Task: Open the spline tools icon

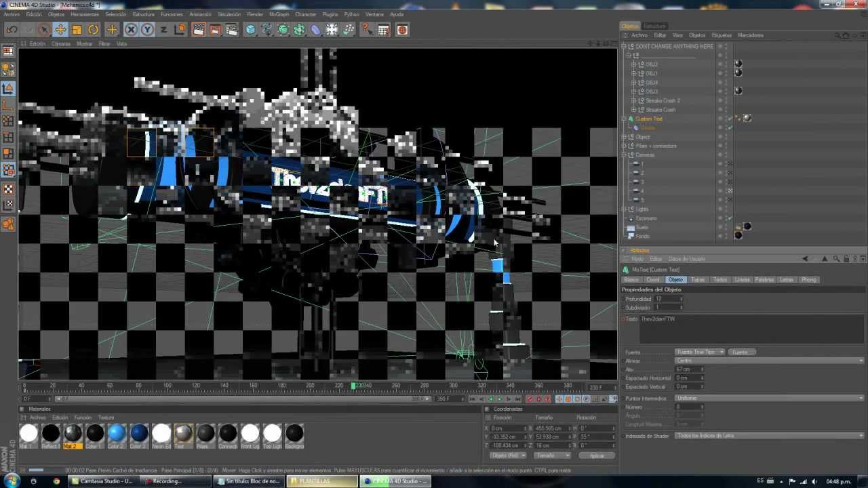Action: [x=267, y=30]
